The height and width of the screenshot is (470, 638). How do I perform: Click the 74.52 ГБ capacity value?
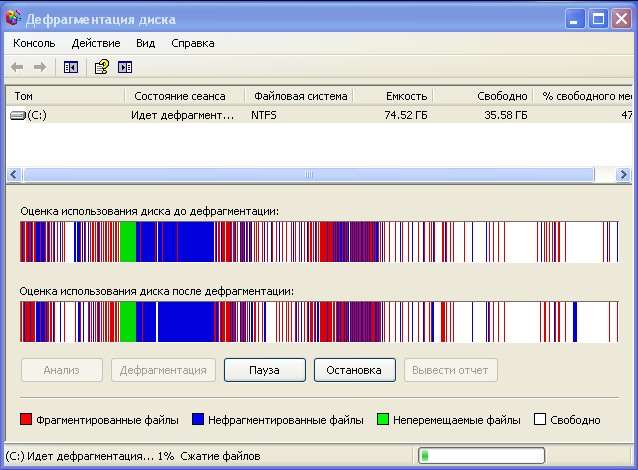pos(406,116)
